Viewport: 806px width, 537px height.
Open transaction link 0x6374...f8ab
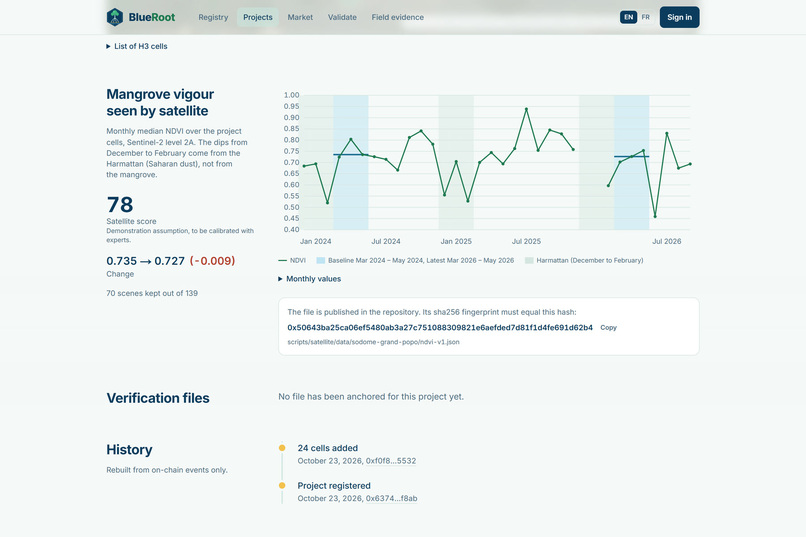coord(391,498)
